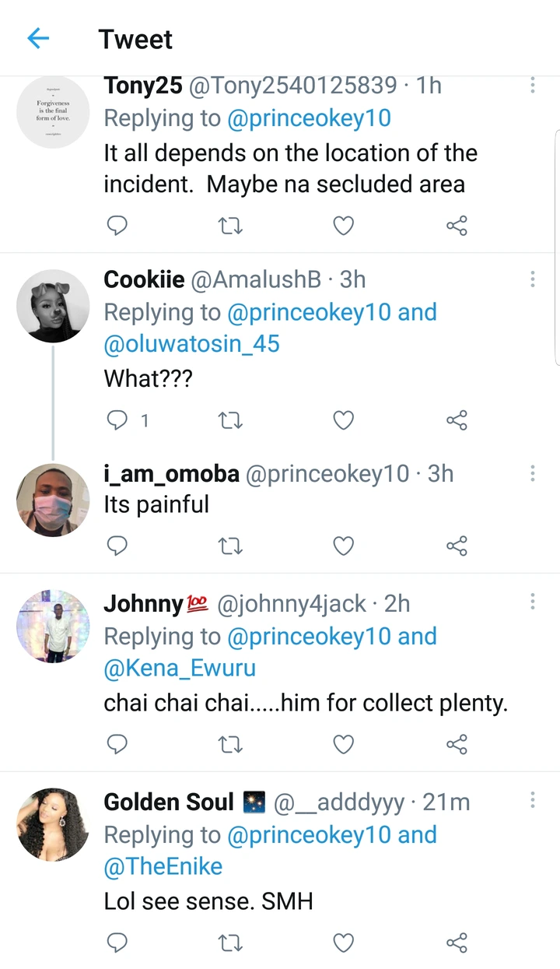The width and height of the screenshot is (560, 969).
Task: Open the @Kena_Ewuru mention link
Action: click(x=180, y=668)
